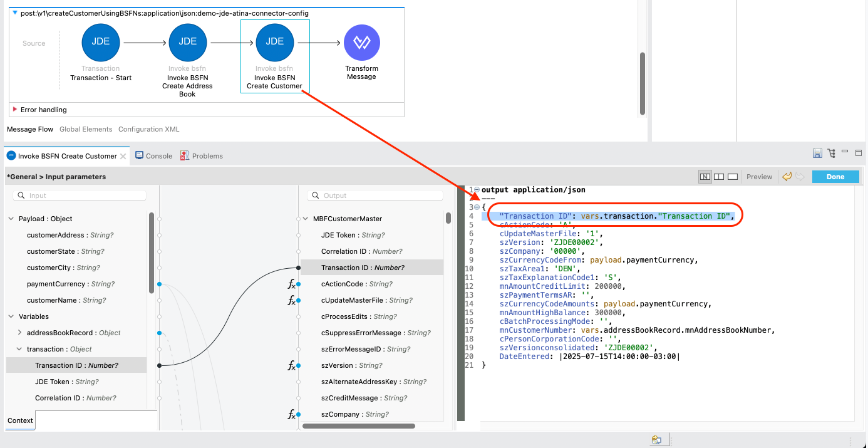Expand the addressBookRecord object node
This screenshot has height=448, width=868.
[19, 333]
